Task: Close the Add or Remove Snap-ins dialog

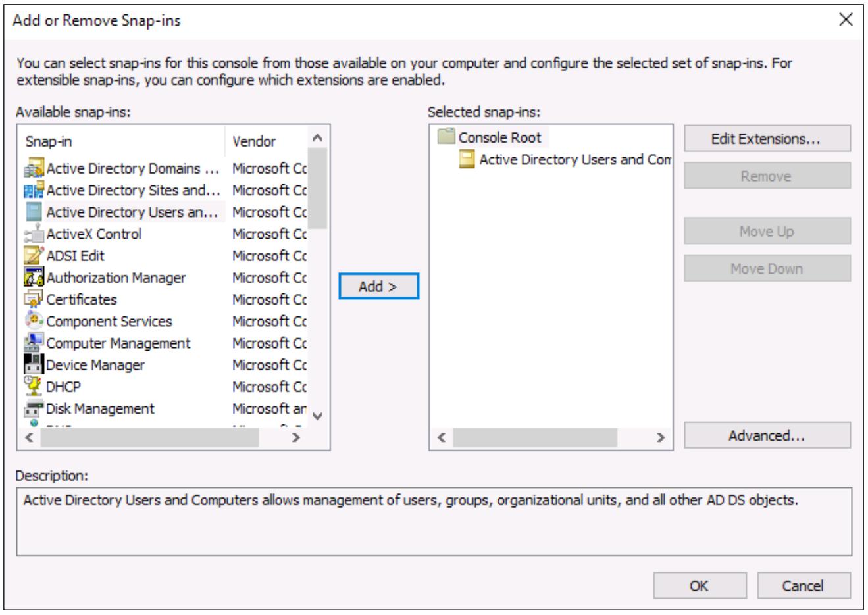Action: click(x=846, y=20)
